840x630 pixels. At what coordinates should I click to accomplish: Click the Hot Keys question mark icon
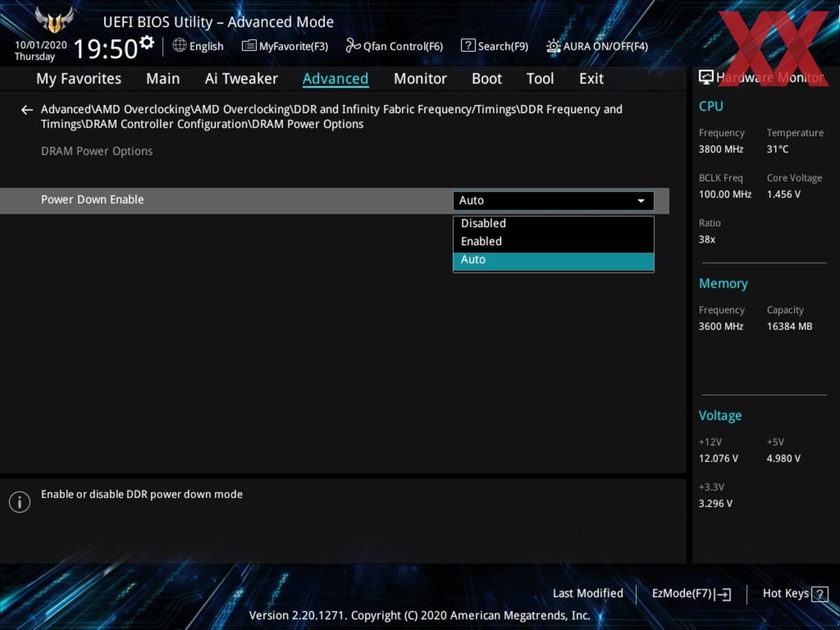pyautogui.click(x=820, y=594)
